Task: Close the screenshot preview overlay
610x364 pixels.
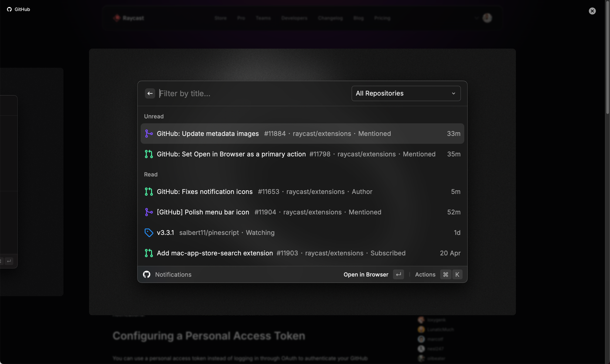Action: (x=592, y=11)
